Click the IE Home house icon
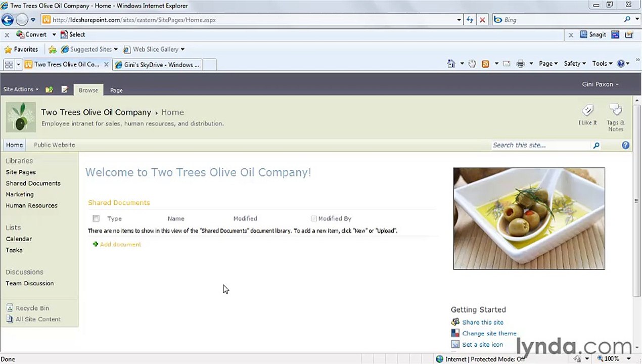Image resolution: width=642 pixels, height=364 pixels. coord(451,63)
